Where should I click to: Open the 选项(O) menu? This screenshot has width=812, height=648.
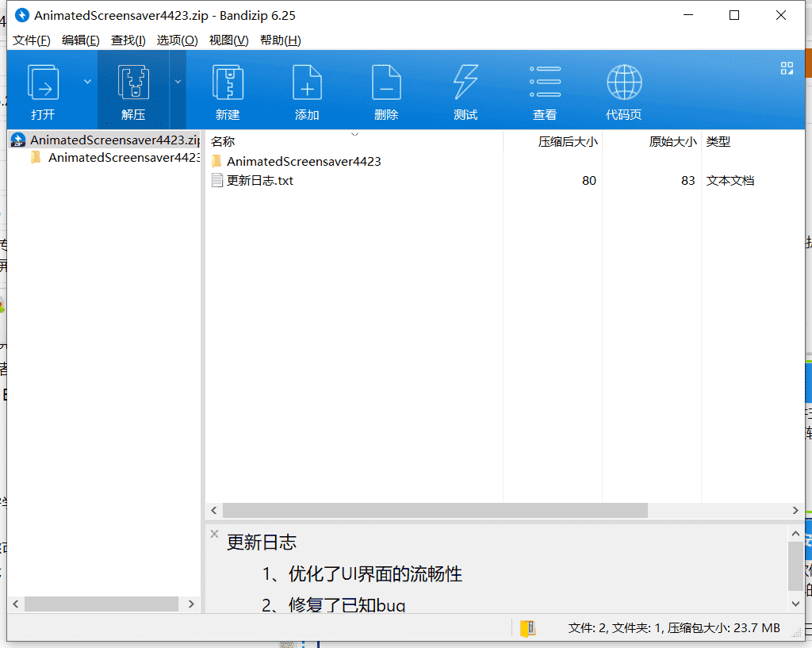[x=177, y=40]
